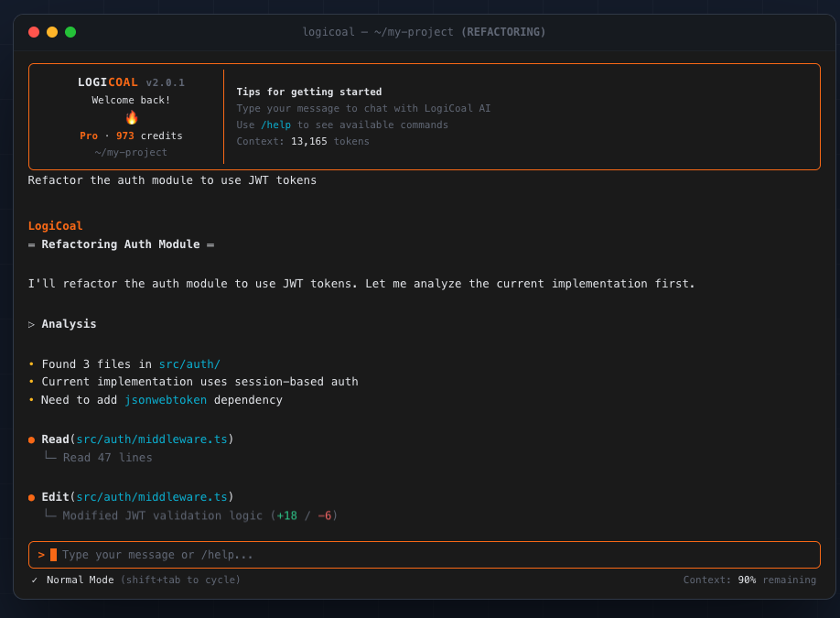
Task: Click the checkmark next to Normal Mode
Action: tap(34, 580)
